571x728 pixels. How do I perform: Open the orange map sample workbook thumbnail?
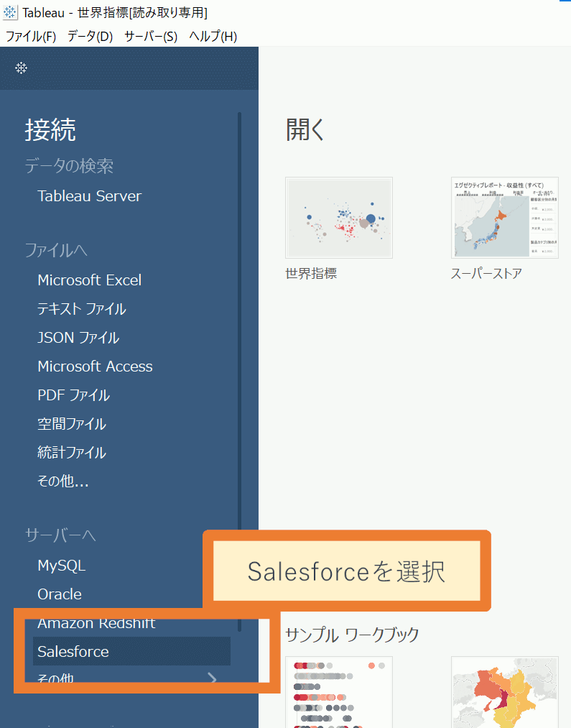click(x=505, y=692)
